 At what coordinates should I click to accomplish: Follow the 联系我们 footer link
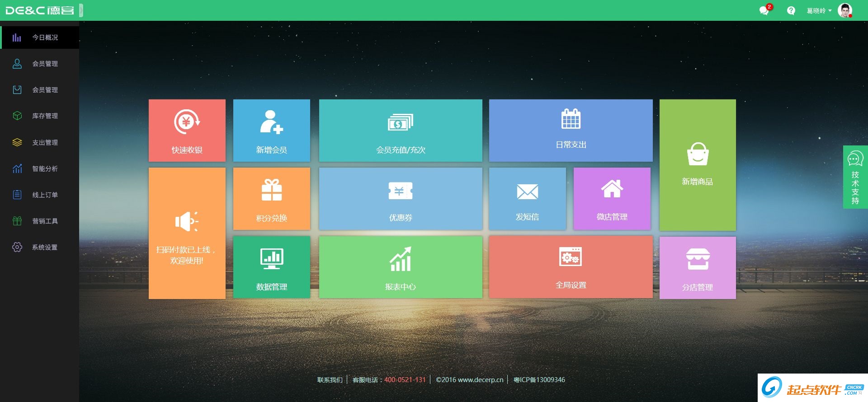pos(330,380)
